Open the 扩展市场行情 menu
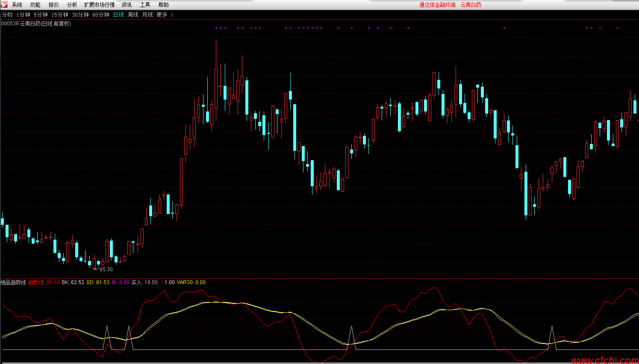The height and width of the screenshot is (364, 639). point(100,5)
